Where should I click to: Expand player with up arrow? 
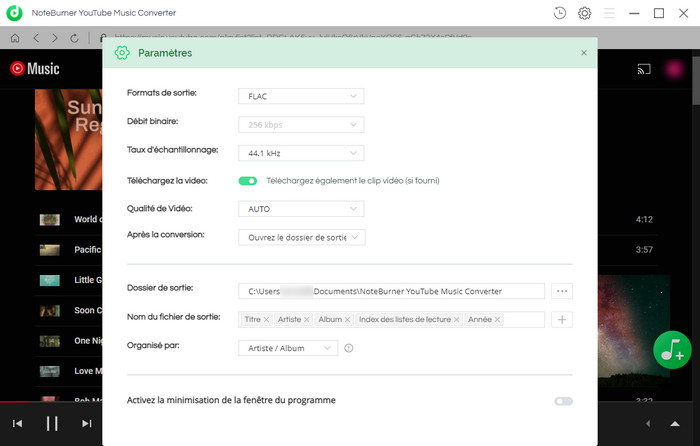point(675,424)
